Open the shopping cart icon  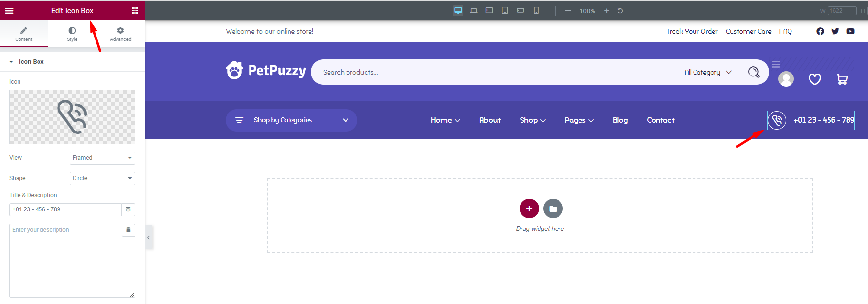842,79
